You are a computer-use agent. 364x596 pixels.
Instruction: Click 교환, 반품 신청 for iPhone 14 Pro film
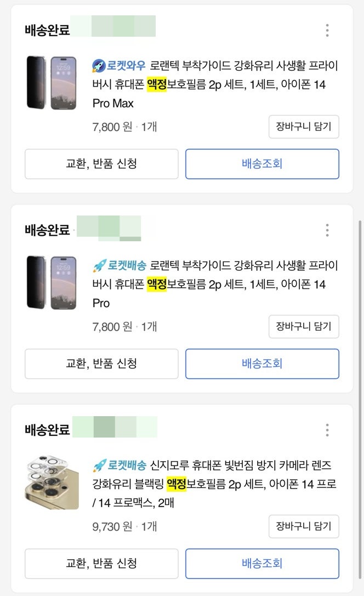pos(101,364)
